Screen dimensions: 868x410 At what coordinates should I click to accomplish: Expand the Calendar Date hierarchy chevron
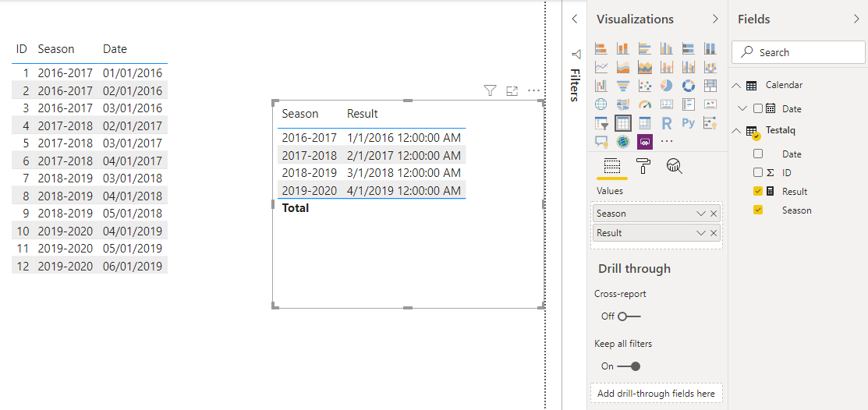coord(745,108)
